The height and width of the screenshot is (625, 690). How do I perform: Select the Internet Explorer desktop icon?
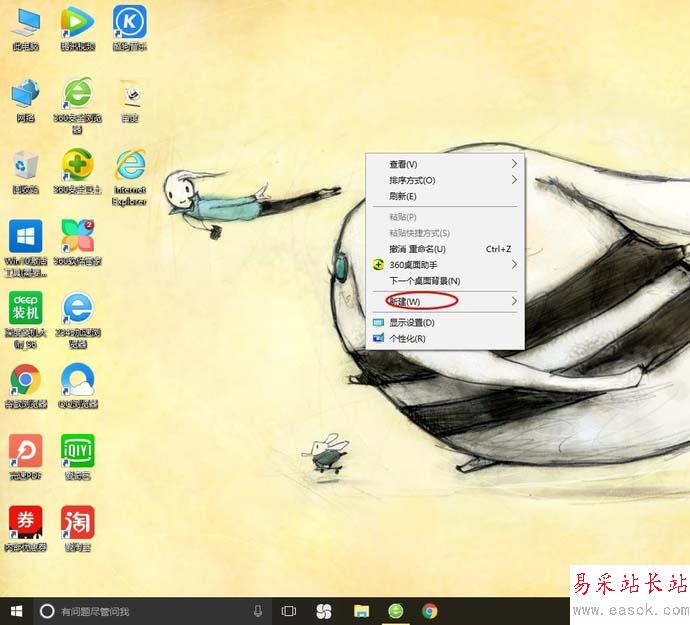(129, 178)
